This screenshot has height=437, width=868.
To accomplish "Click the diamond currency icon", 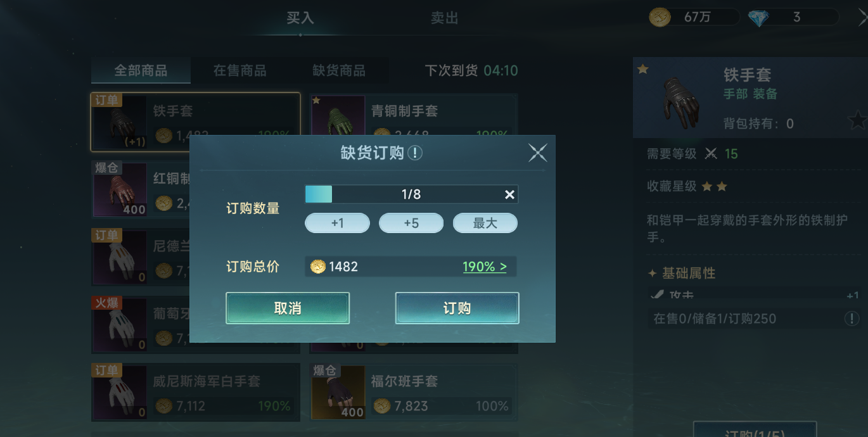I will (x=758, y=18).
